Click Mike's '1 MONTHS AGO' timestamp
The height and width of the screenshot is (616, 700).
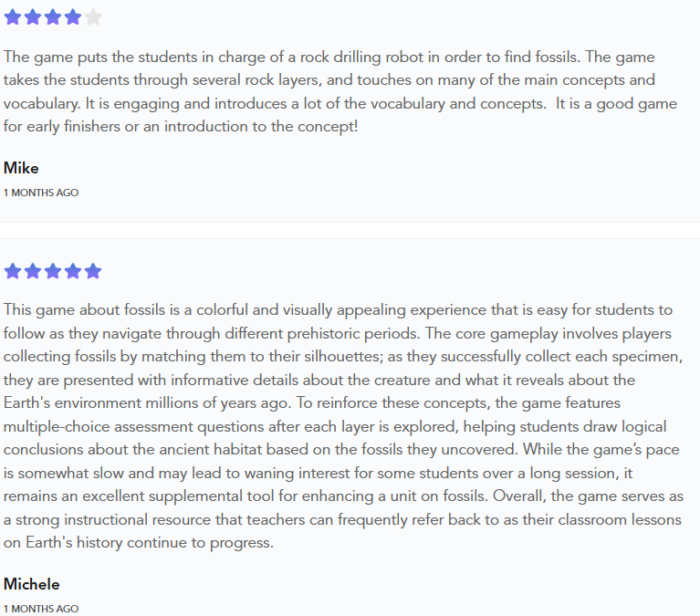41,193
